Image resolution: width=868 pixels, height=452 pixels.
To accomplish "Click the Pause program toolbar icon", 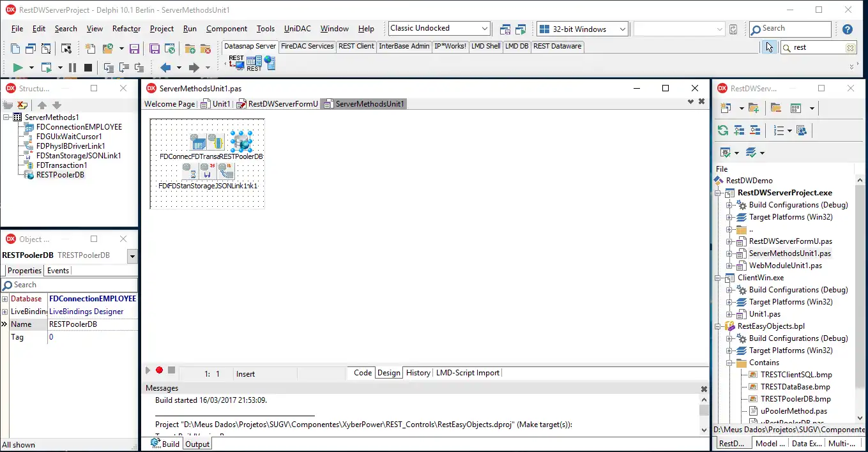I will pos(72,68).
